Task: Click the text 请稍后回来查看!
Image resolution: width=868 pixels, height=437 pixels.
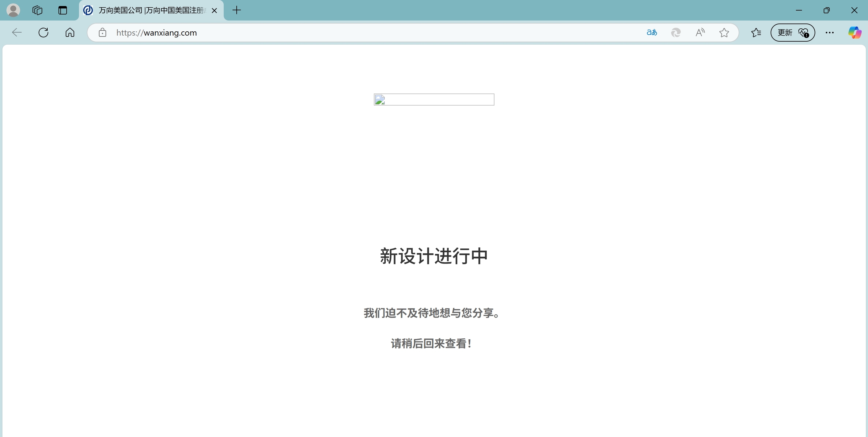Action: 431,343
